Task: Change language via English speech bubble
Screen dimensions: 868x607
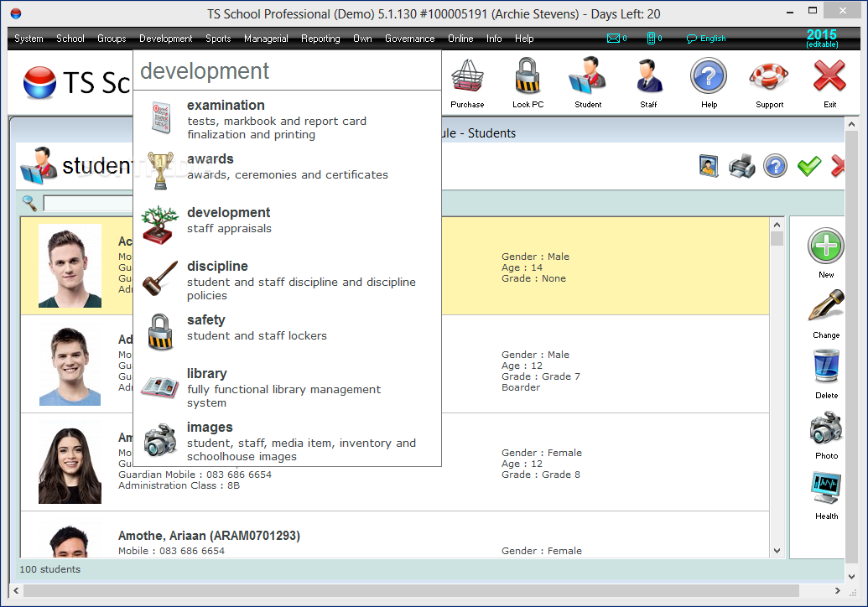Action: tap(706, 39)
